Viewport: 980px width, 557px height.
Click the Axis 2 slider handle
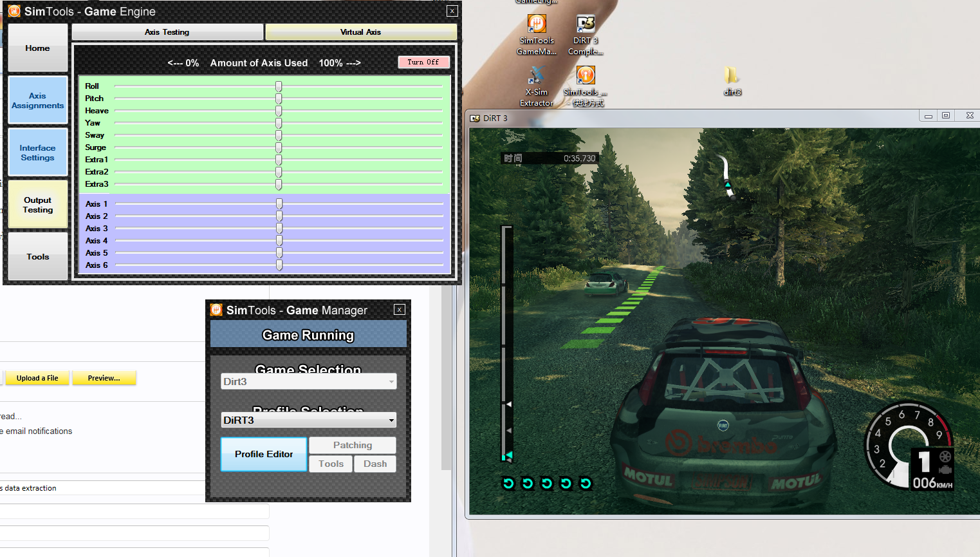click(x=279, y=216)
